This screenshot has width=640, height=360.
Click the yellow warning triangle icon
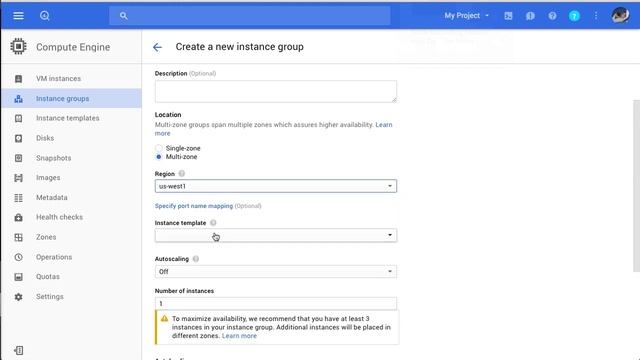(x=164, y=318)
